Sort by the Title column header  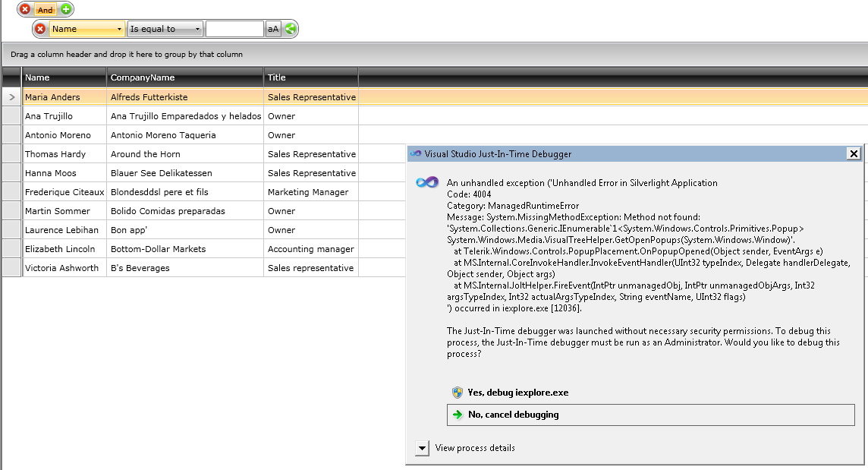click(x=311, y=77)
